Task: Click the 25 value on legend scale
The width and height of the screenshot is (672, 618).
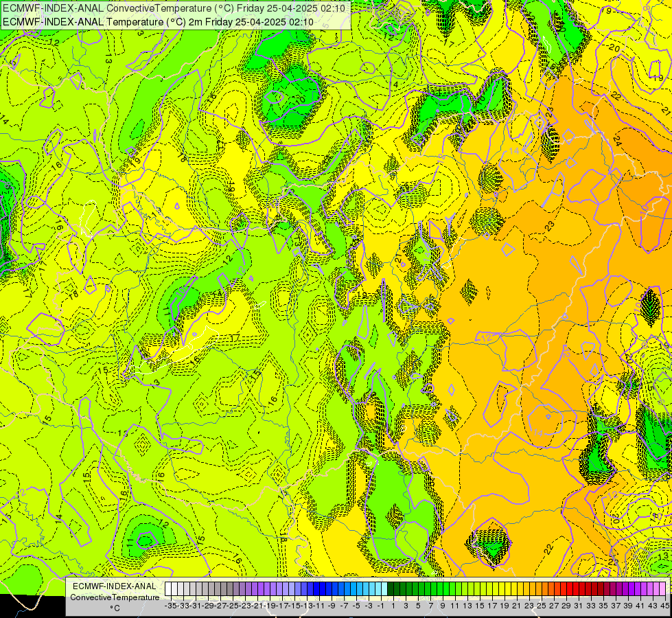Action: coord(542,606)
